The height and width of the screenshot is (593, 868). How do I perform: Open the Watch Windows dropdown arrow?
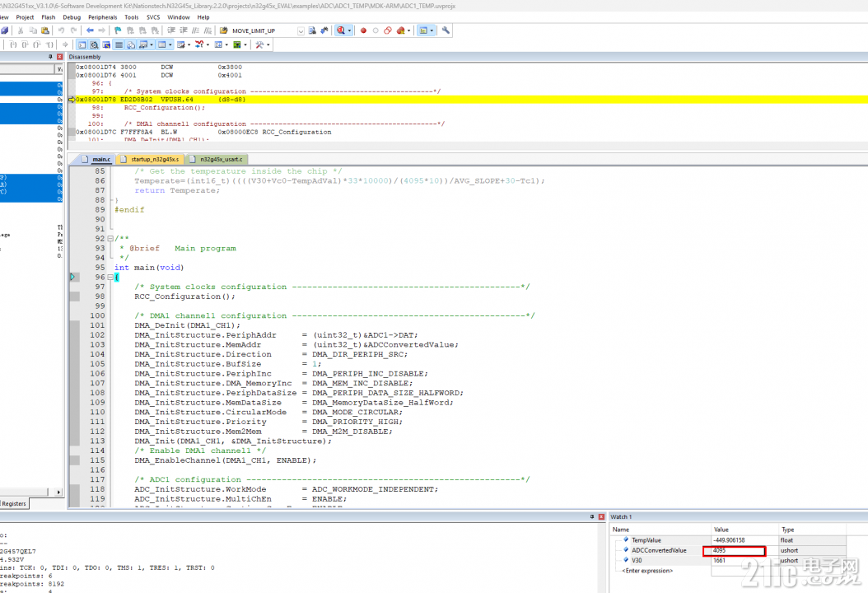pyautogui.click(x=152, y=44)
